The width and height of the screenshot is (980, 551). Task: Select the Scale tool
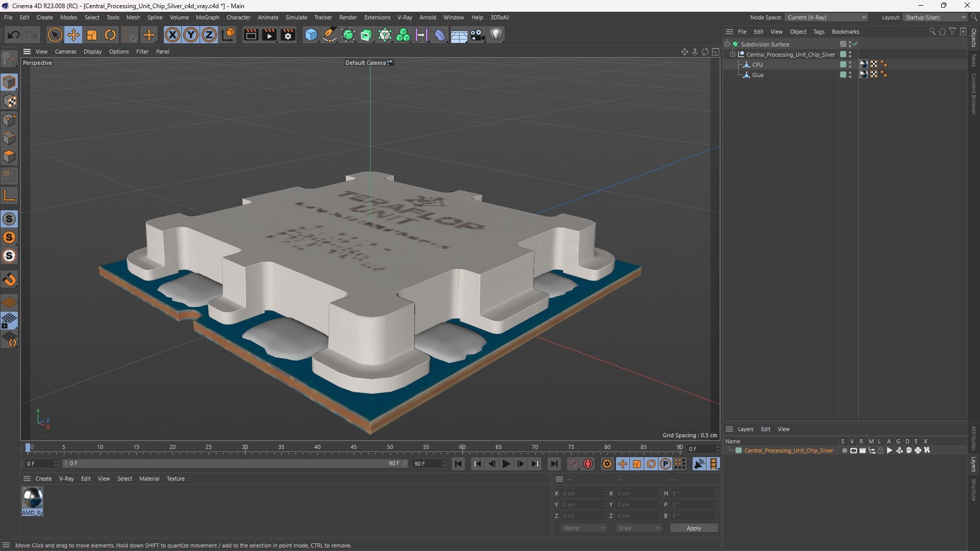pos(92,35)
